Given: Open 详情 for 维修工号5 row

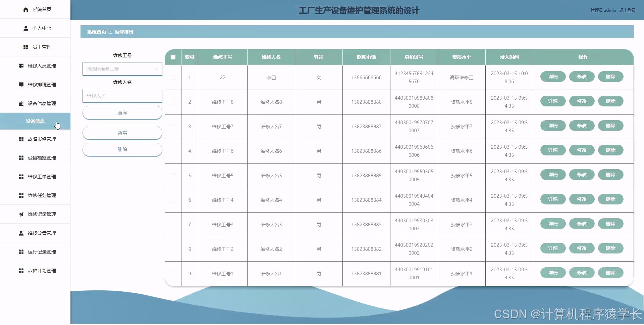Looking at the screenshot, I should 553,175.
